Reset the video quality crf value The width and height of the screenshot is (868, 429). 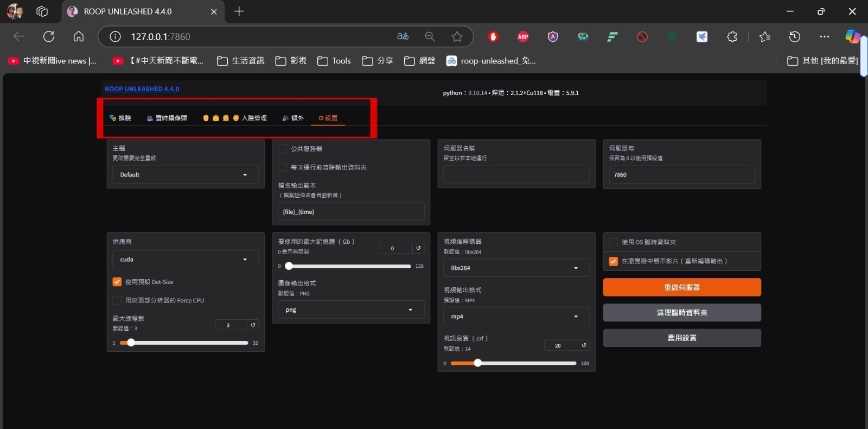click(584, 345)
